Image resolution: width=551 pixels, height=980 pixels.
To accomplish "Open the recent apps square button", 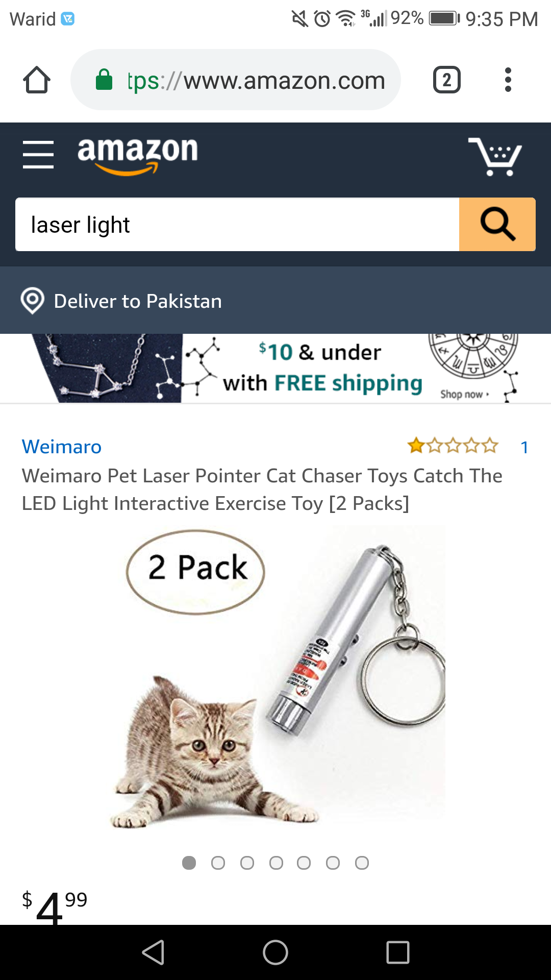I will tap(398, 952).
